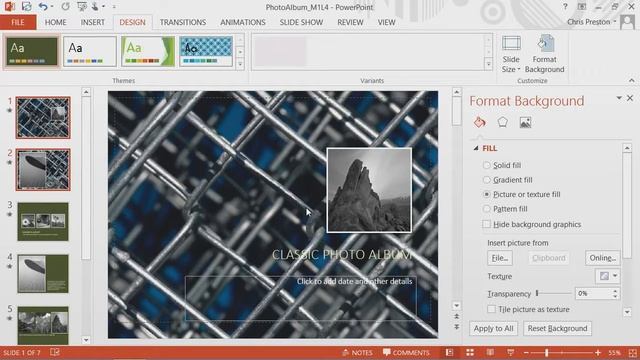This screenshot has height=360, width=640.
Task: Click the 55% zoom level
Action: click(614, 352)
